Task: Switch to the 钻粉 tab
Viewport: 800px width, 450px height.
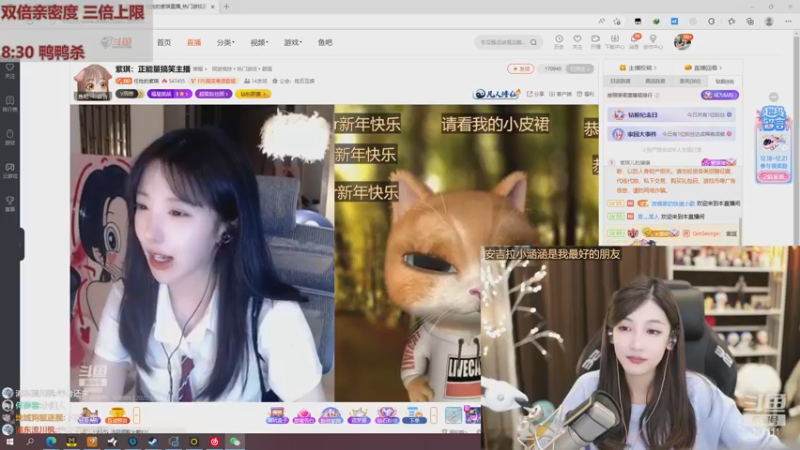Action: click(724, 81)
